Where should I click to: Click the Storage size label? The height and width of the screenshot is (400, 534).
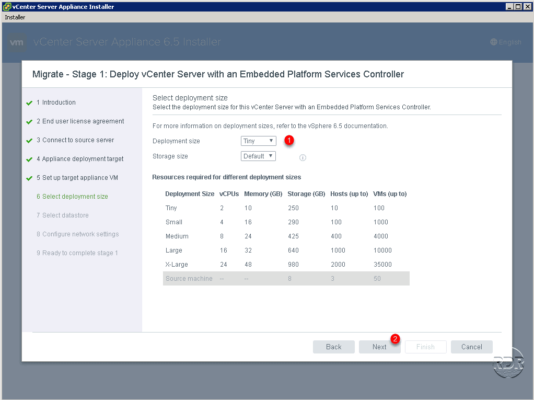170,156
